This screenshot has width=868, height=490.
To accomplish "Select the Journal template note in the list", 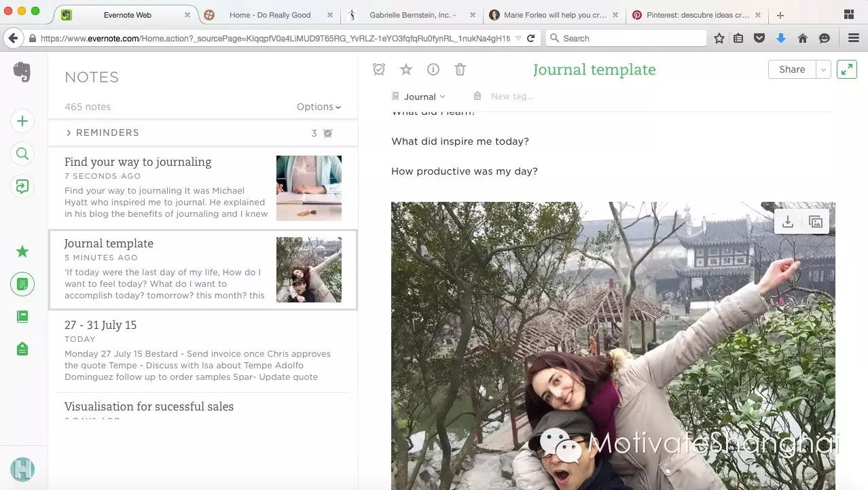I will coord(203,270).
